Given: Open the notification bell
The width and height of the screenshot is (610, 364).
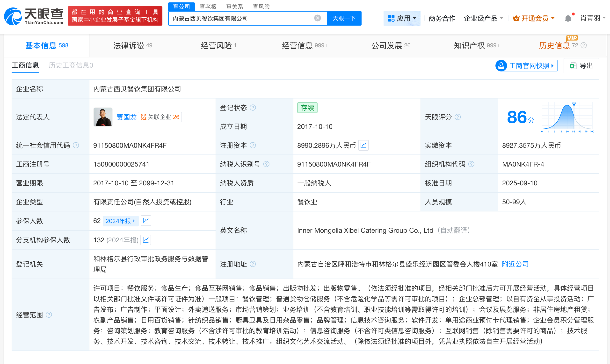Looking at the screenshot, I should [568, 18].
